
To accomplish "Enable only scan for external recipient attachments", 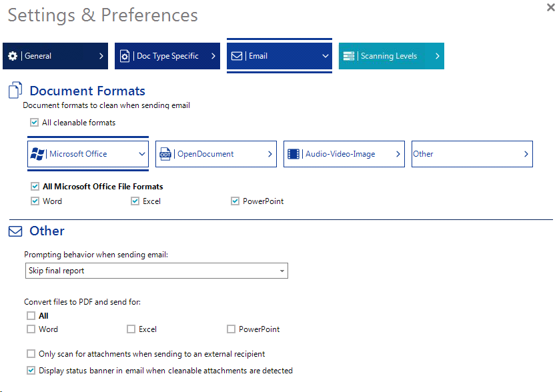I will 31,354.
